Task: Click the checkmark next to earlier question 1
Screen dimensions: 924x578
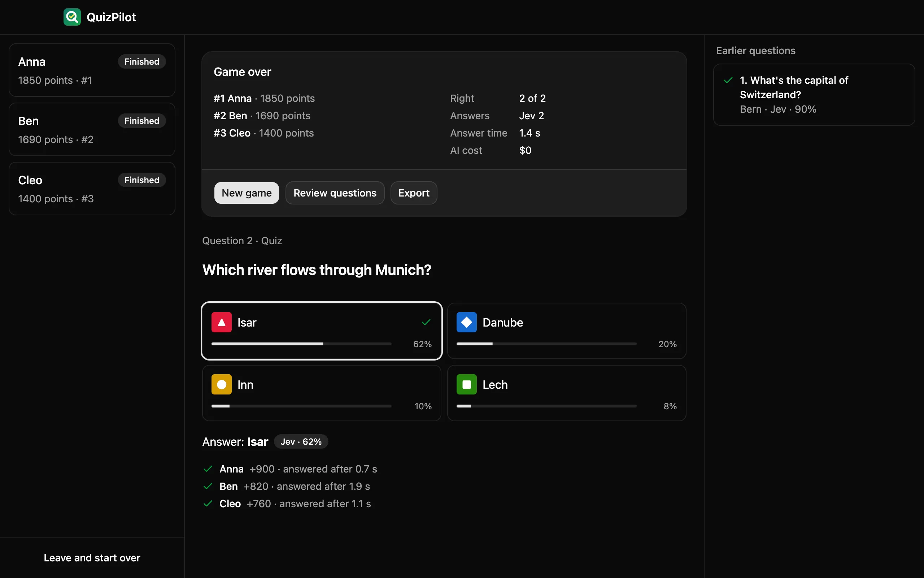Action: point(728,80)
